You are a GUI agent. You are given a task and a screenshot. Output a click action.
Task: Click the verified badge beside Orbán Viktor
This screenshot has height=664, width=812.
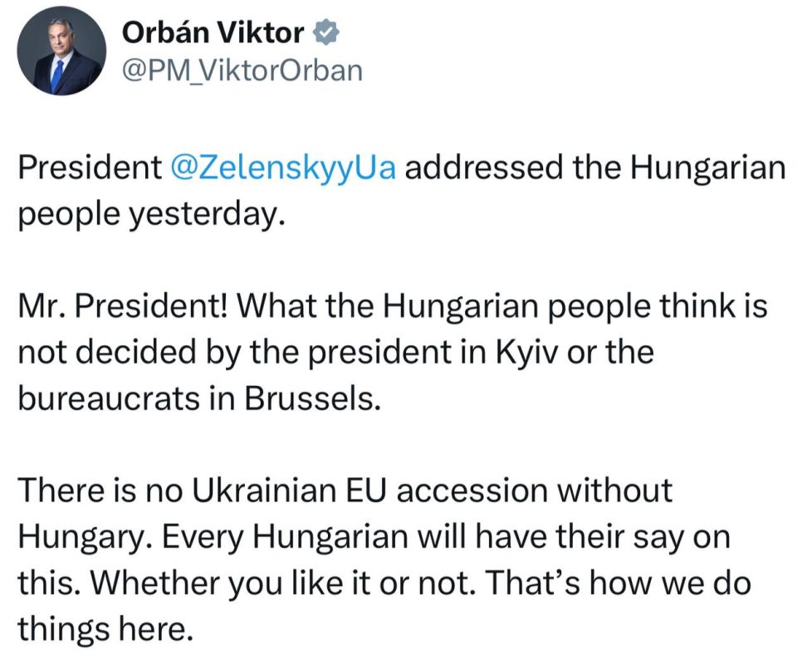tap(324, 33)
